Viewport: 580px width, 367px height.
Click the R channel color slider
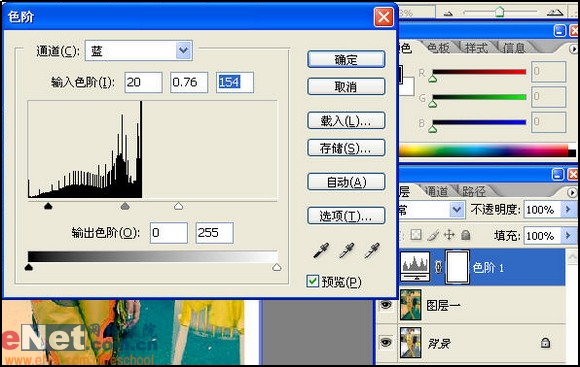[479, 72]
